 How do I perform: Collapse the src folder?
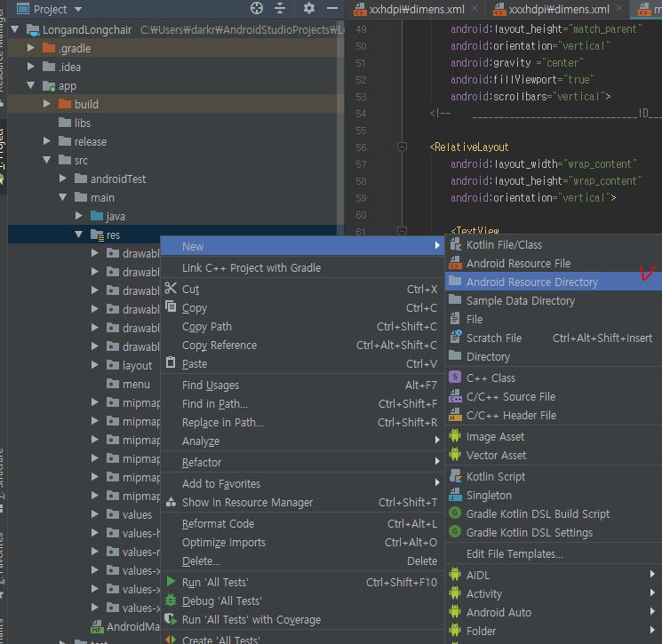[47, 160]
